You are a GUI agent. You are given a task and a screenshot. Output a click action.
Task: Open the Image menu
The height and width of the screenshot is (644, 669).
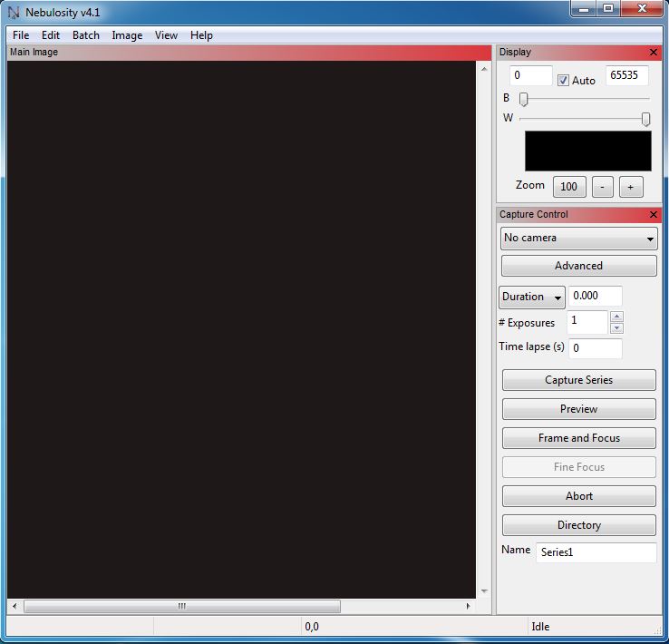point(127,35)
